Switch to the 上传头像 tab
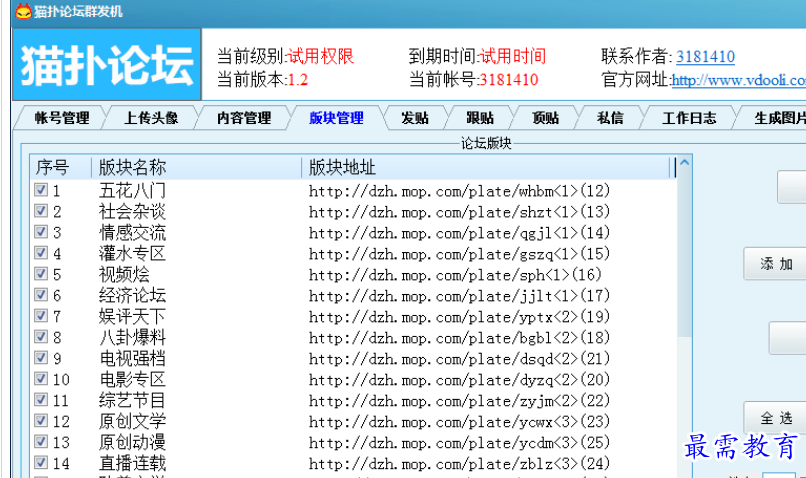 151,118
